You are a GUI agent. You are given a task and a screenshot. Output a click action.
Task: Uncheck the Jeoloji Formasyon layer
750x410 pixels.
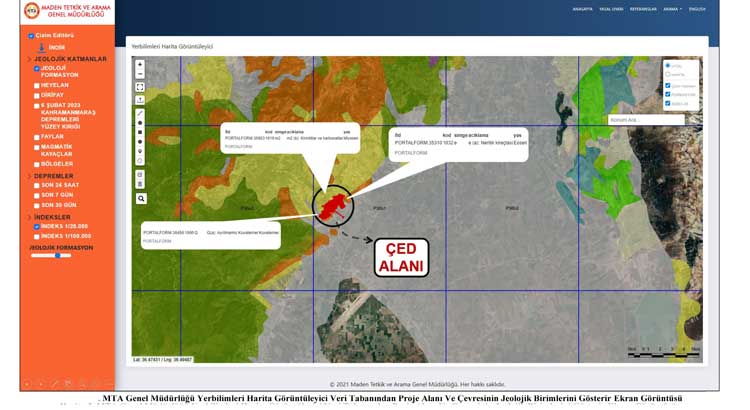[36, 69]
